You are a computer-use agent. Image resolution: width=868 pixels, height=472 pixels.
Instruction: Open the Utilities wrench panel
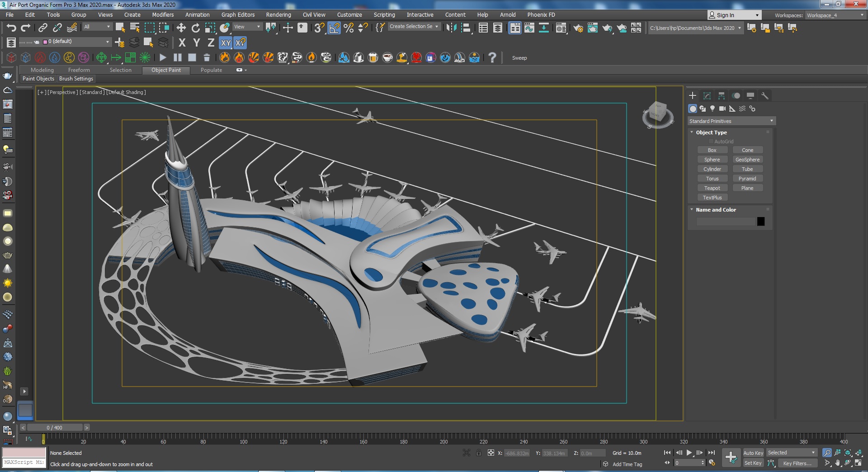[x=765, y=96]
